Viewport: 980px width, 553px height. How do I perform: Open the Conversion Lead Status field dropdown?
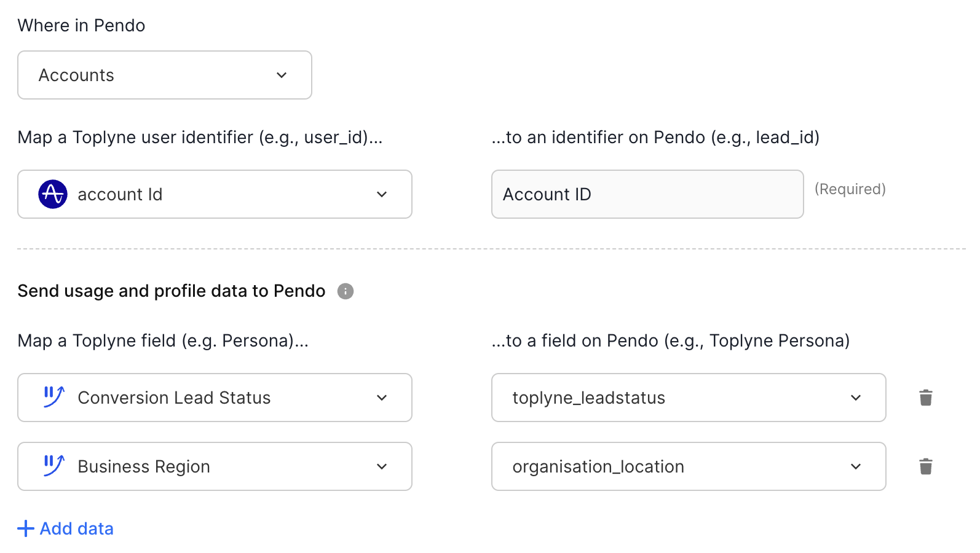click(x=215, y=398)
